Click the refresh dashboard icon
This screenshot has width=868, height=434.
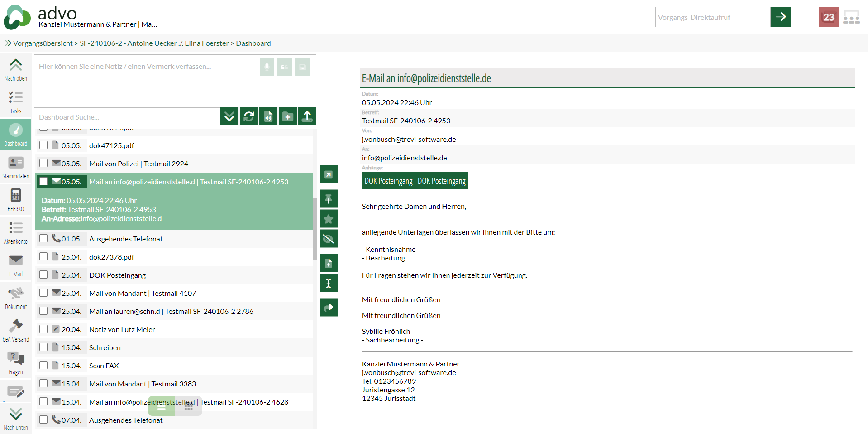tap(248, 116)
